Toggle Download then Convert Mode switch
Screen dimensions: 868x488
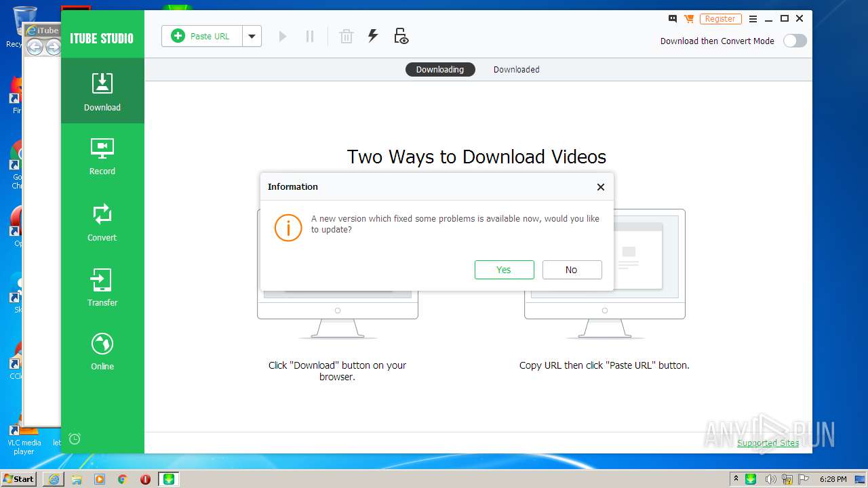click(795, 41)
